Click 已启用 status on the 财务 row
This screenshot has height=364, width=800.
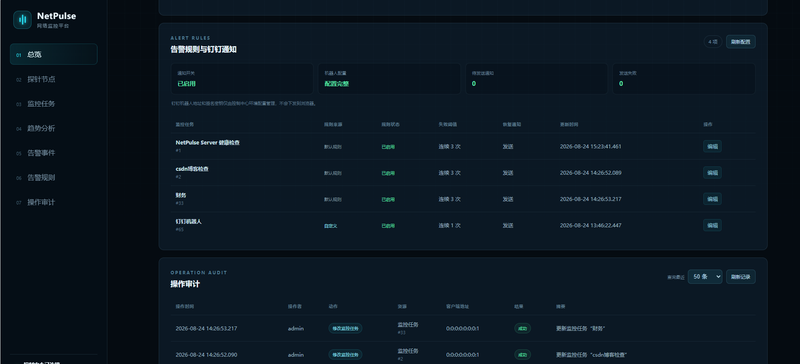coord(388,199)
